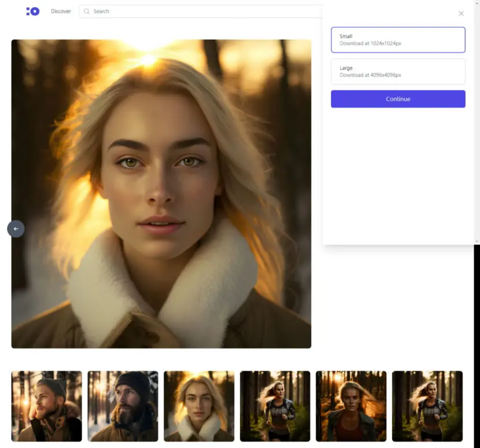Viewport: 480px width, 448px height.
Task: Click the magnifier icon in search bar
Action: click(87, 12)
